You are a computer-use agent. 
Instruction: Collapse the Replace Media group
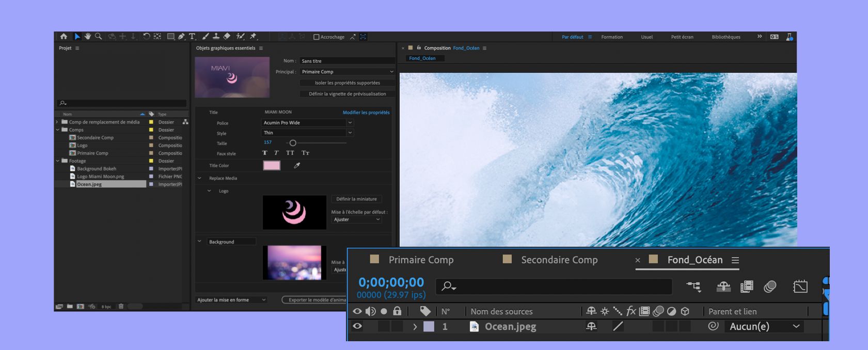pos(199,178)
